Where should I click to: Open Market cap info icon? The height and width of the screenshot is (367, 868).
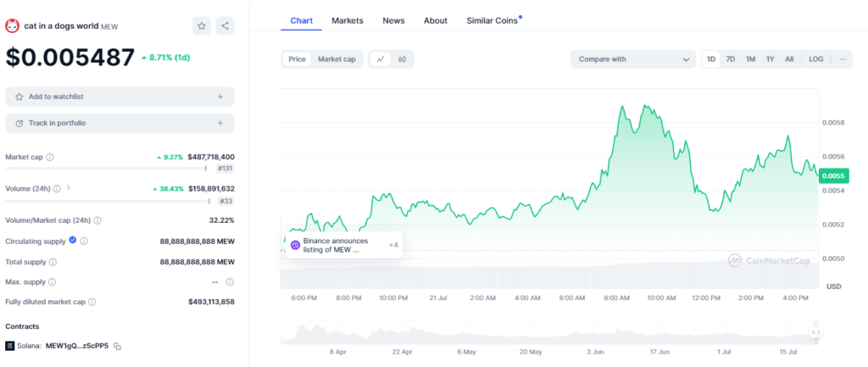pyautogui.click(x=50, y=157)
